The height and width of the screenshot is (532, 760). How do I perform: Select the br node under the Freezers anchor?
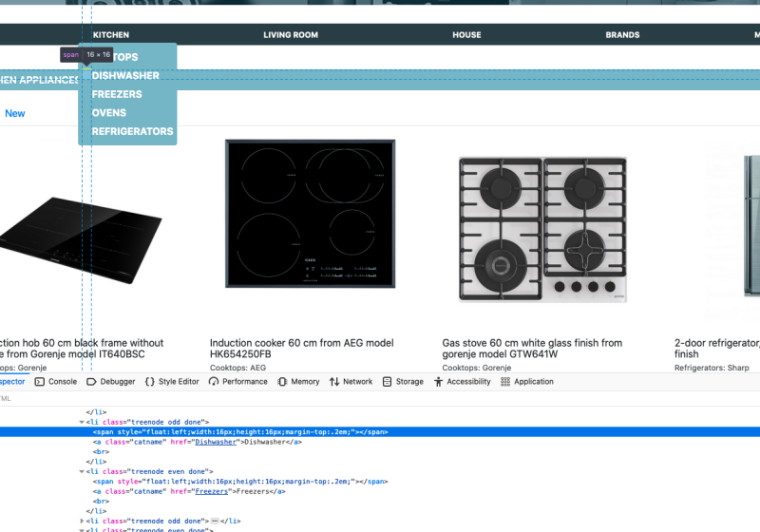101,502
